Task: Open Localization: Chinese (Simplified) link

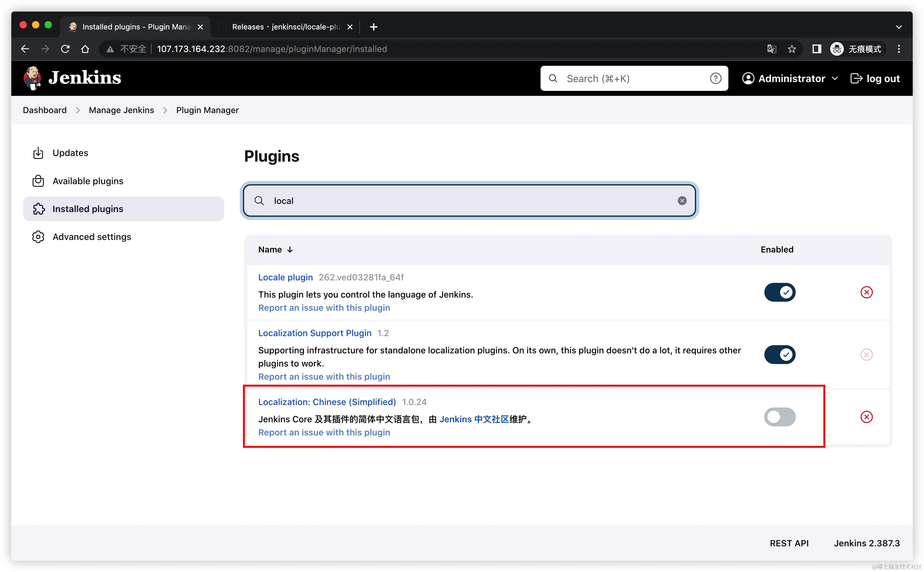Action: click(x=327, y=402)
